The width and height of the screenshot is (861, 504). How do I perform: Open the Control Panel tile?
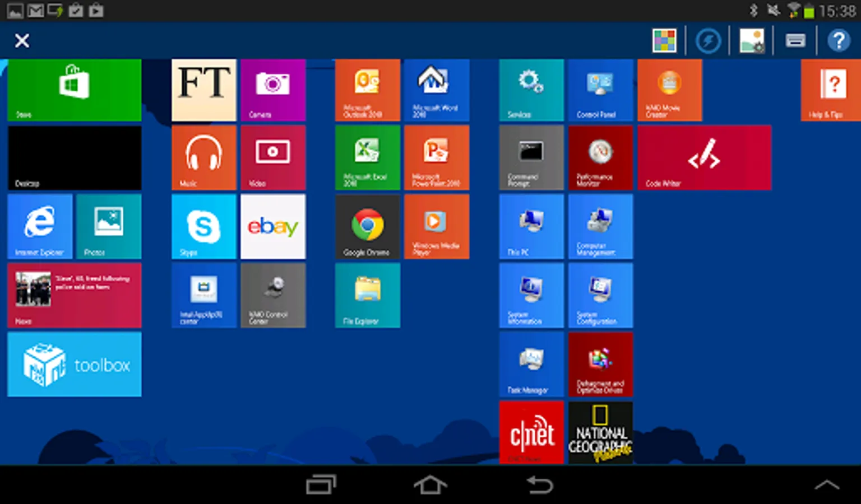click(600, 90)
